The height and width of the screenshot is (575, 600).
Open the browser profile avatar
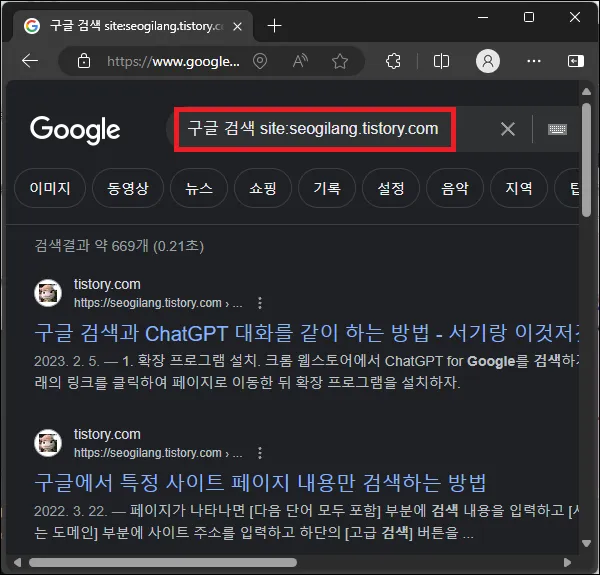coord(488,61)
